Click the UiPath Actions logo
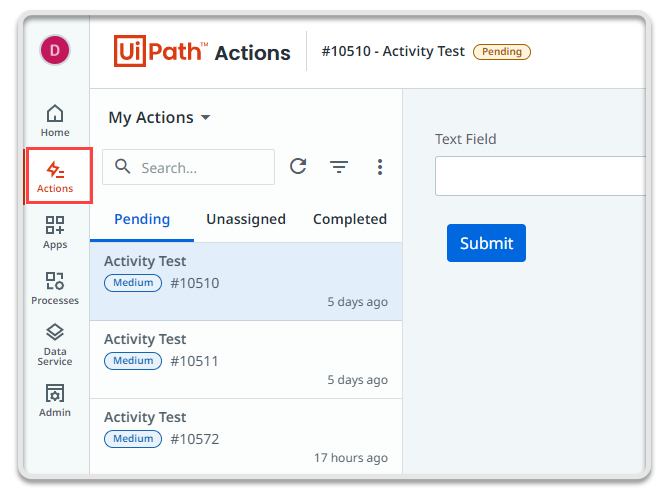The image size is (670, 490). pyautogui.click(x=203, y=52)
